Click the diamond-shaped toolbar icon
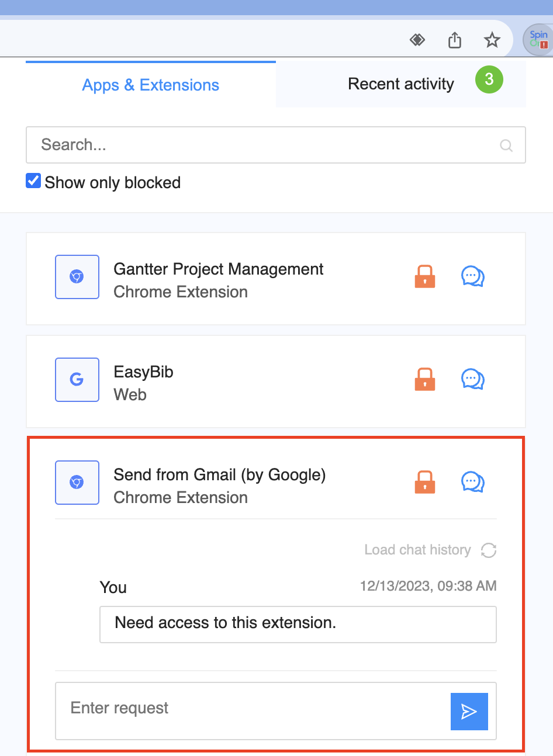Image resolution: width=553 pixels, height=756 pixels. (x=417, y=40)
